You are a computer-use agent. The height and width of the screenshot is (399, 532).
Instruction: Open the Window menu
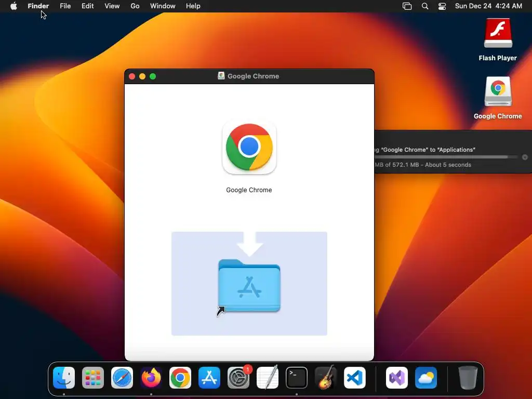point(163,6)
